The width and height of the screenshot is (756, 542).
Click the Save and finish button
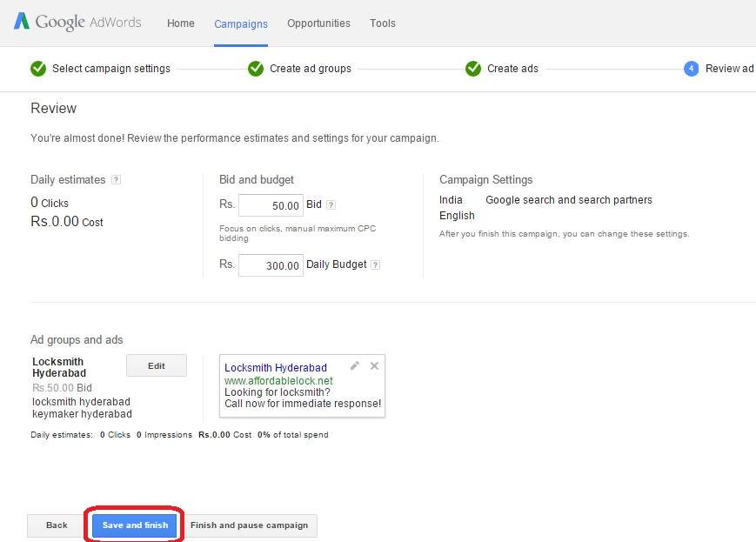135,525
